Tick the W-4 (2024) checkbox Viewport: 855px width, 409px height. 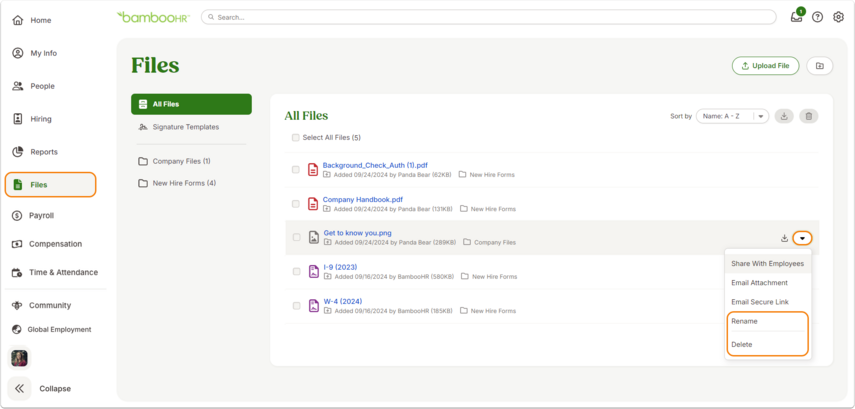296,306
